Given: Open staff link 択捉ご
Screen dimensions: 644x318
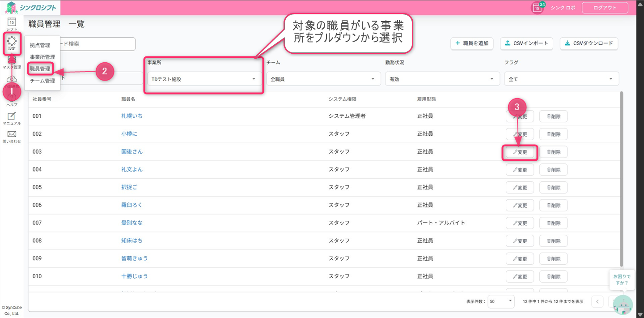Looking at the screenshot, I should point(129,187).
